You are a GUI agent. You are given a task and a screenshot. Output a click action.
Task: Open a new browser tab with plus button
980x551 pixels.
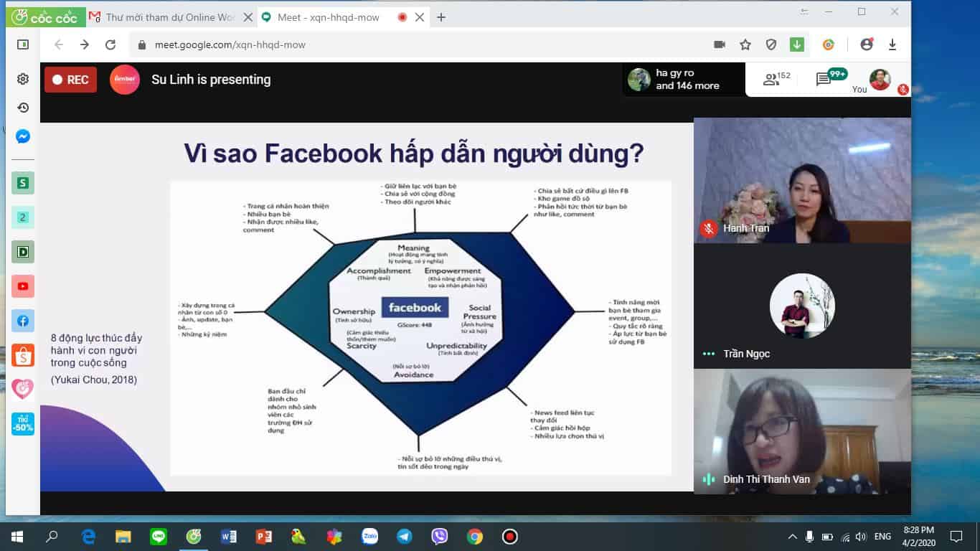[441, 17]
